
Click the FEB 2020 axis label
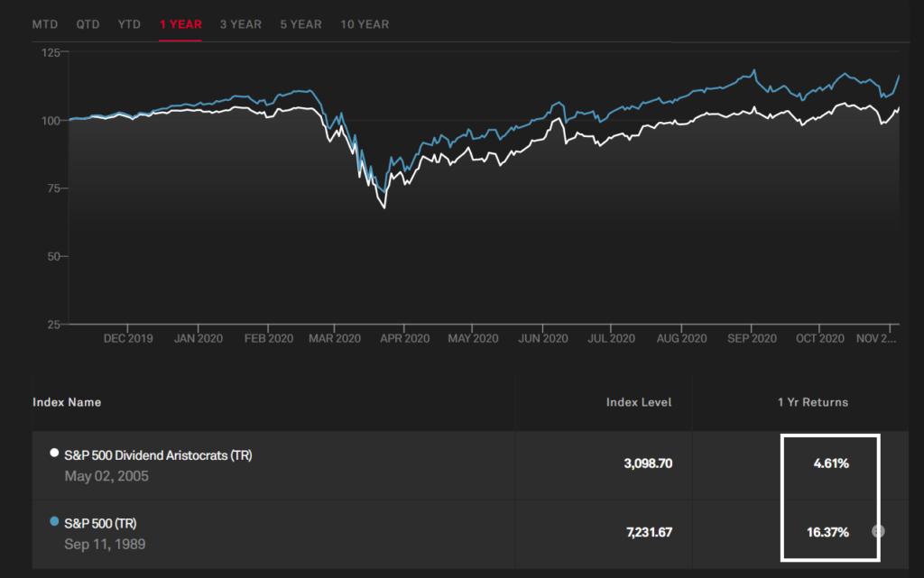tap(269, 339)
